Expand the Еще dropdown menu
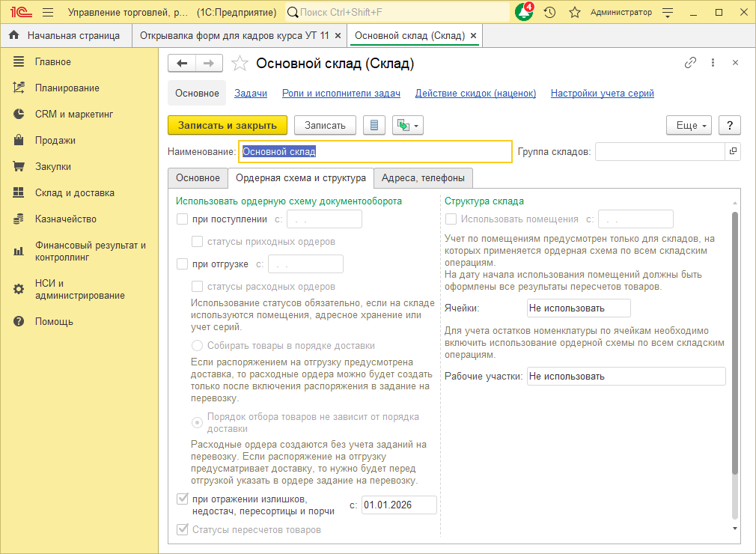Image resolution: width=756 pixels, height=554 pixels. tap(689, 125)
